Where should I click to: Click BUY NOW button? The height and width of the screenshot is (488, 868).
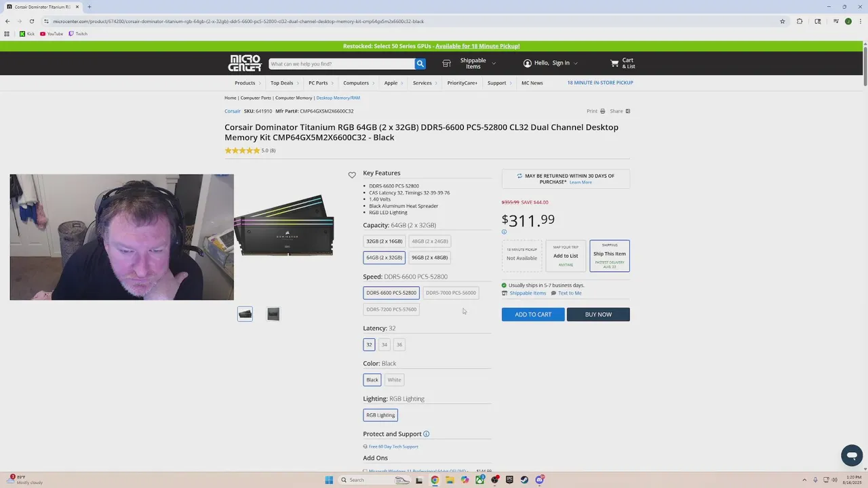[598, 314]
